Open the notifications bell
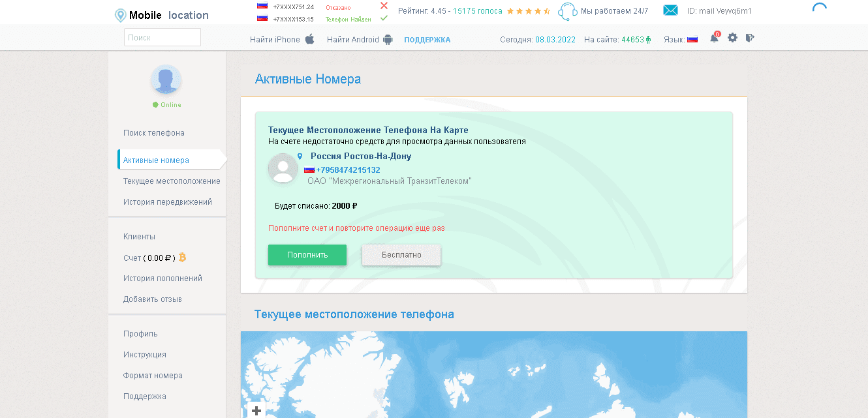Viewport: 868px width, 418px height. click(x=714, y=38)
